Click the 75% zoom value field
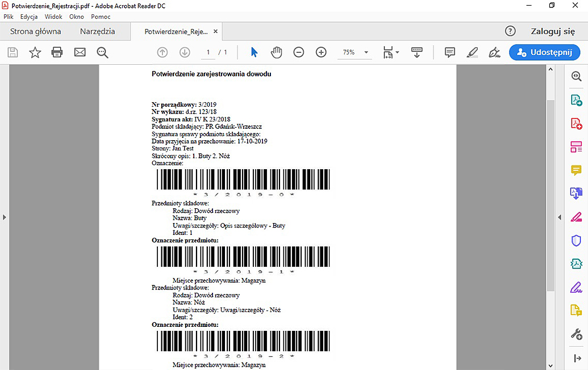 tap(349, 52)
